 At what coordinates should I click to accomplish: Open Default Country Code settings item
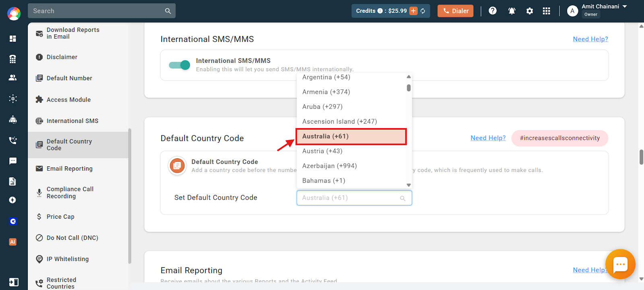coord(78,145)
